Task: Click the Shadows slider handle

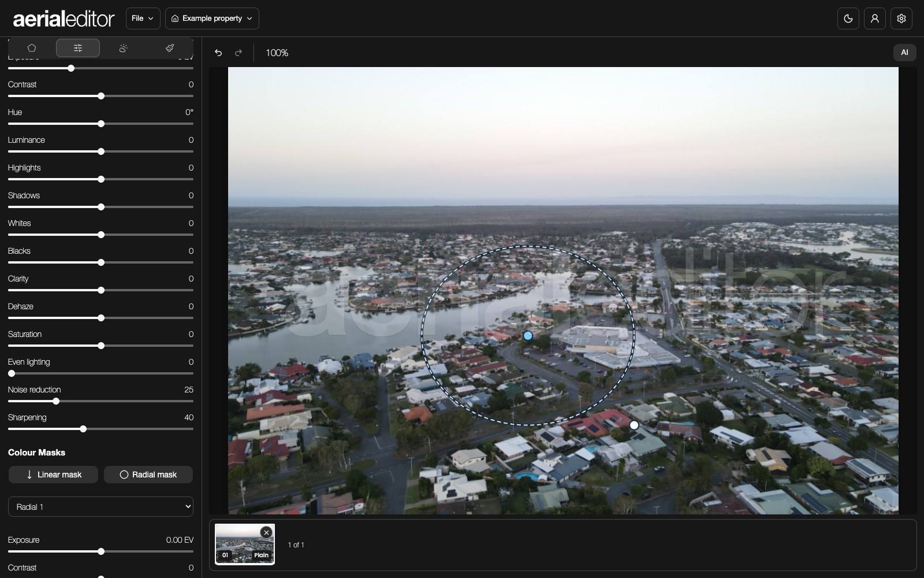Action: pyautogui.click(x=101, y=207)
